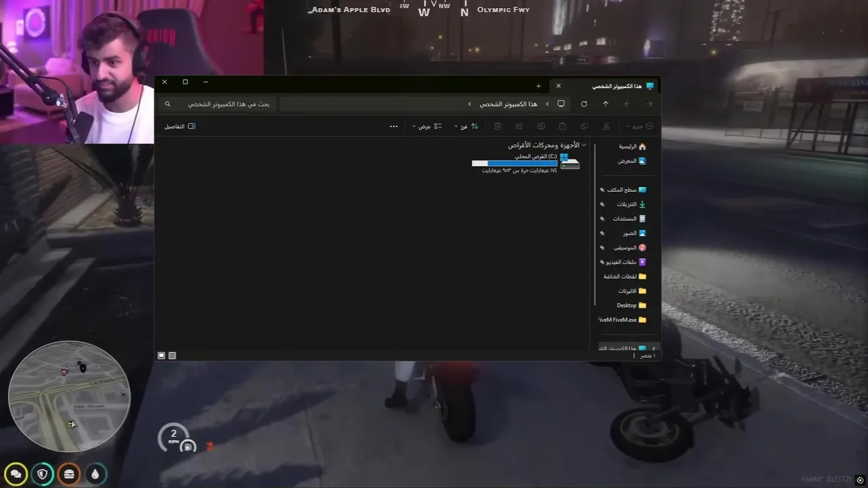The height and width of the screenshot is (488, 868).
Task: Expand This PC node in navigation pane
Action: [x=654, y=348]
